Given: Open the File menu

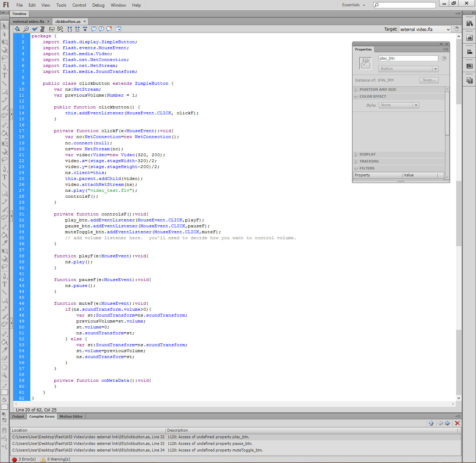Looking at the screenshot, I should (20, 5).
